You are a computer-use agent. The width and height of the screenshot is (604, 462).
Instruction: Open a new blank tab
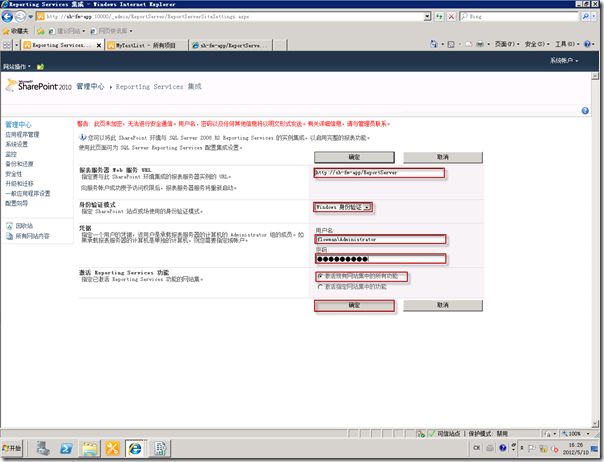click(280, 45)
